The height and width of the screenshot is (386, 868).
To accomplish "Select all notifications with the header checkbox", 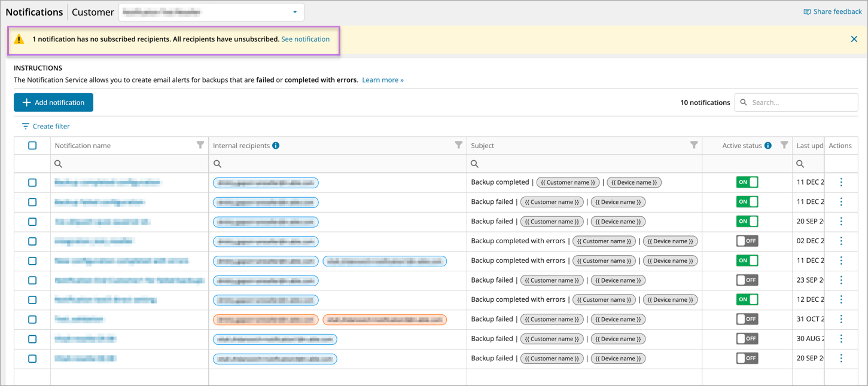I will [32, 145].
